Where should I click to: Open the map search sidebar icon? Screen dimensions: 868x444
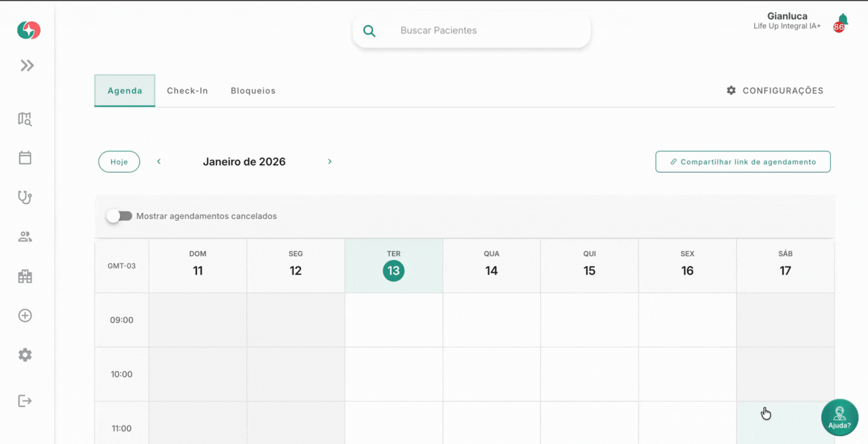(x=25, y=119)
